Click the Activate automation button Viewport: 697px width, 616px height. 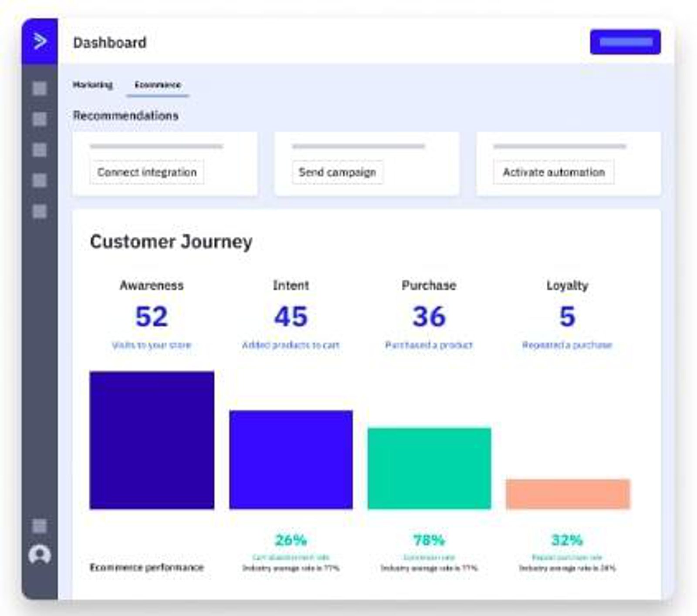(x=554, y=172)
